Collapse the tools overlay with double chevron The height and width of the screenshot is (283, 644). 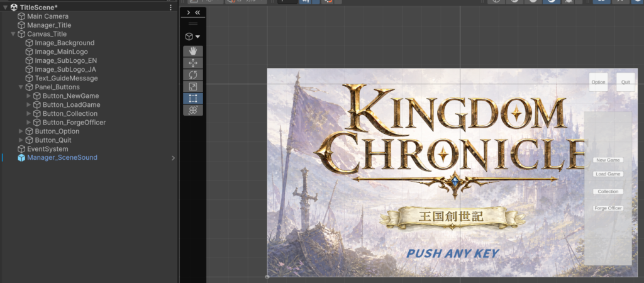point(197,13)
